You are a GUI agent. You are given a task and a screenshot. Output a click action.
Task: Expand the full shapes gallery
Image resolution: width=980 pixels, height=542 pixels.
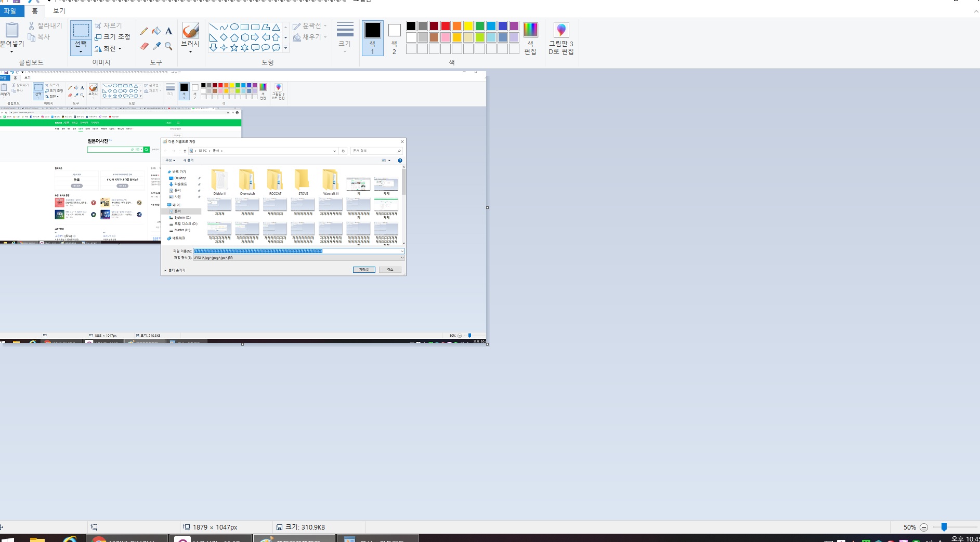[x=285, y=48]
